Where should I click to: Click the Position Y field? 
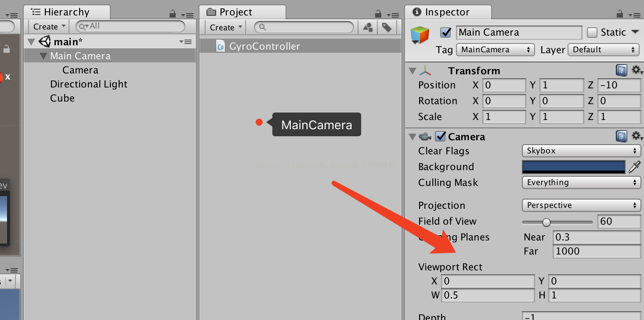[561, 85]
